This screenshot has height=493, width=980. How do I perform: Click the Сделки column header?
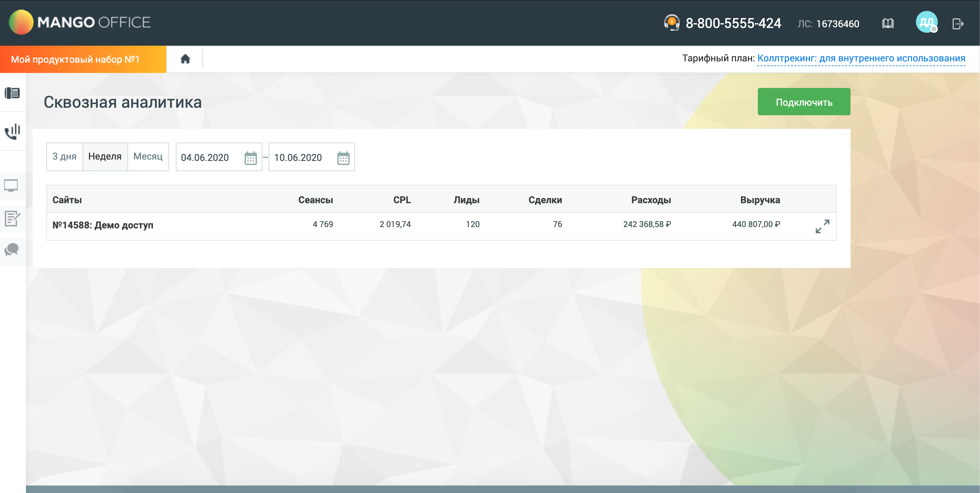545,199
